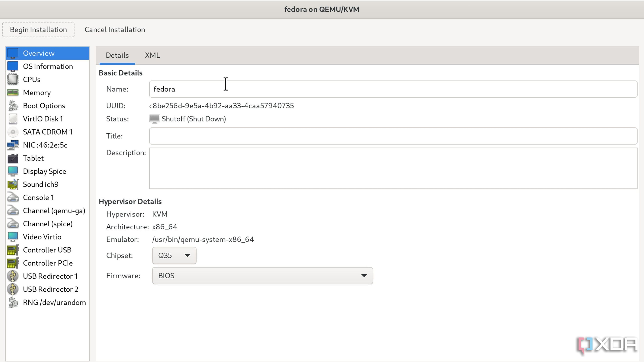Screen dimensions: 644x362
Task: Open Display Spice screen icon
Action: click(x=13, y=171)
